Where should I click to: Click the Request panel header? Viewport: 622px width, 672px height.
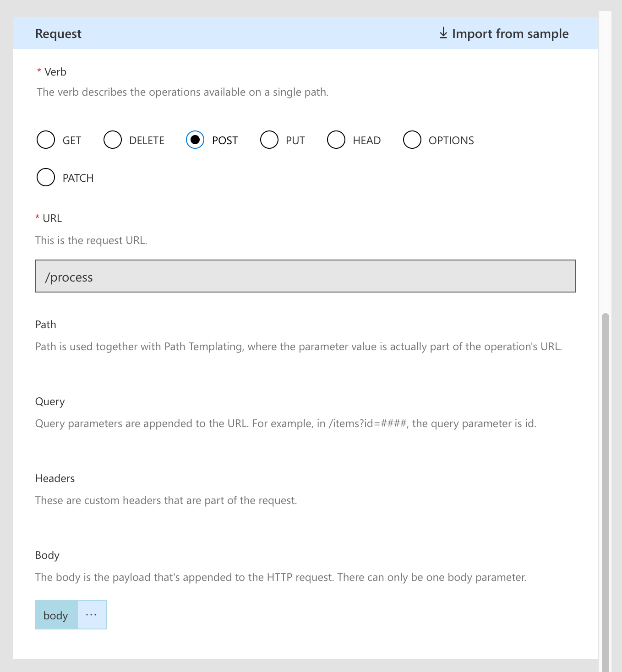[x=58, y=33]
